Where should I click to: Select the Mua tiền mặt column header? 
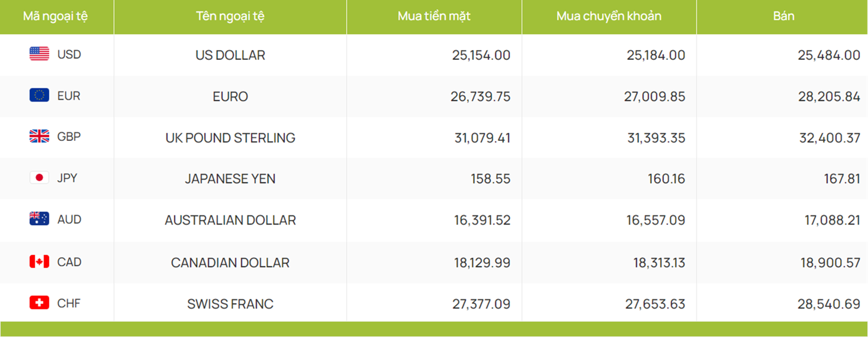(434, 17)
